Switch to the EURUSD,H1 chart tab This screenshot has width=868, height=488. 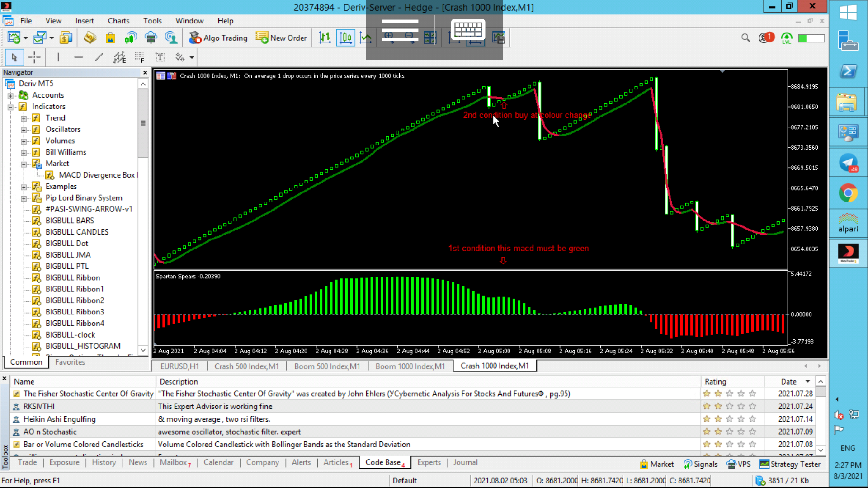(x=179, y=366)
